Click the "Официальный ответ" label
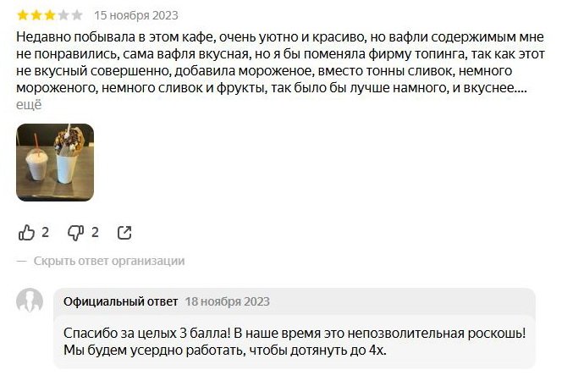This screenshot has height=392, width=584. pos(121,301)
